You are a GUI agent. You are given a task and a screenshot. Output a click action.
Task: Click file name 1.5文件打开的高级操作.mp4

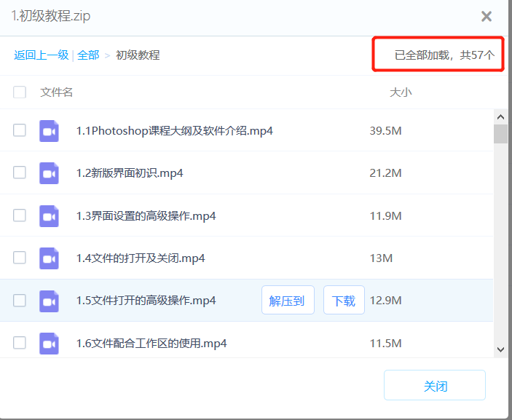coord(146,300)
